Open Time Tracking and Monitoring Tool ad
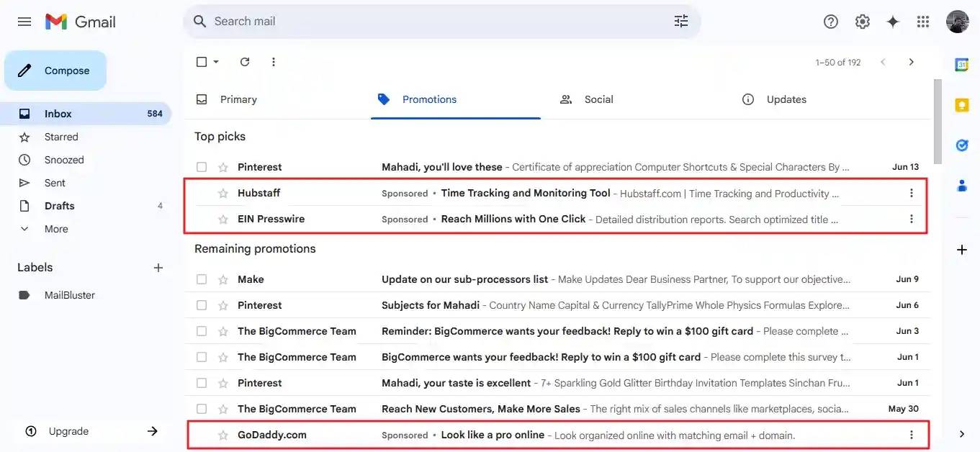This screenshot has height=452, width=980. [526, 193]
